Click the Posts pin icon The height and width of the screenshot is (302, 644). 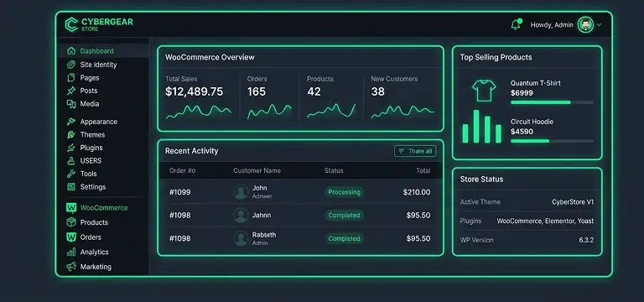pyautogui.click(x=71, y=91)
